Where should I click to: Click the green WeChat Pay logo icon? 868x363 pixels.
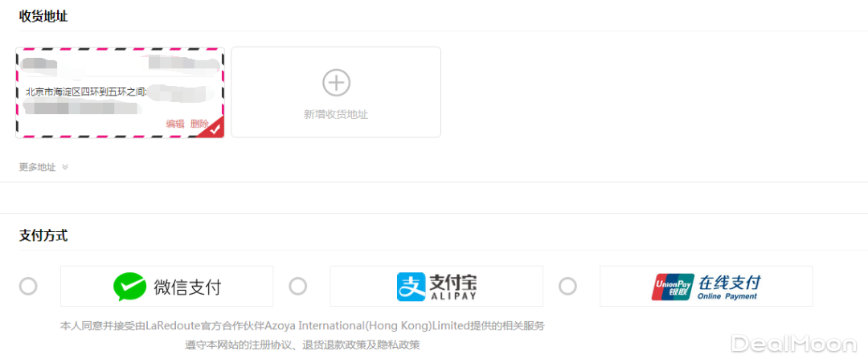coord(129,286)
